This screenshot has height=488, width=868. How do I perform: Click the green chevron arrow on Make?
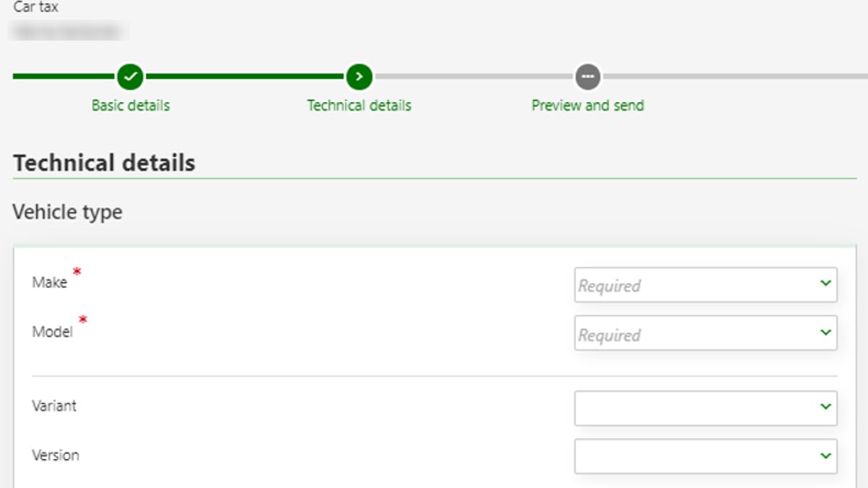(825, 283)
